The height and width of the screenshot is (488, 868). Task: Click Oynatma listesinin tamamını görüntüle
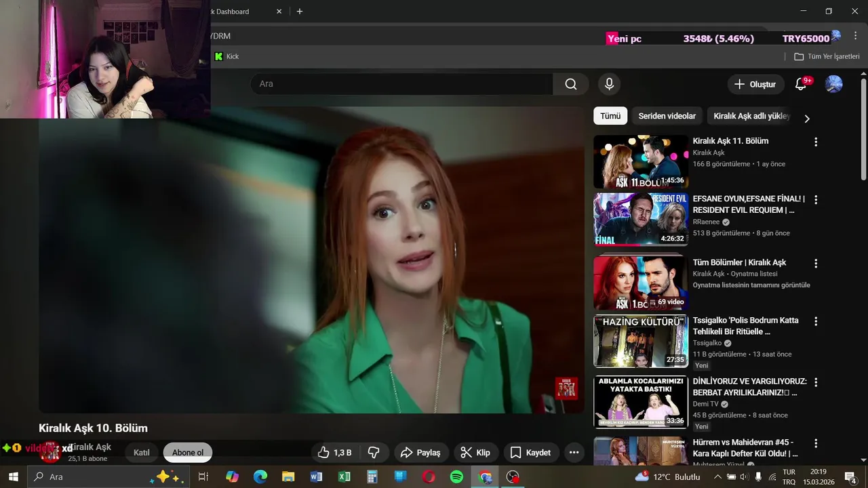point(751,285)
